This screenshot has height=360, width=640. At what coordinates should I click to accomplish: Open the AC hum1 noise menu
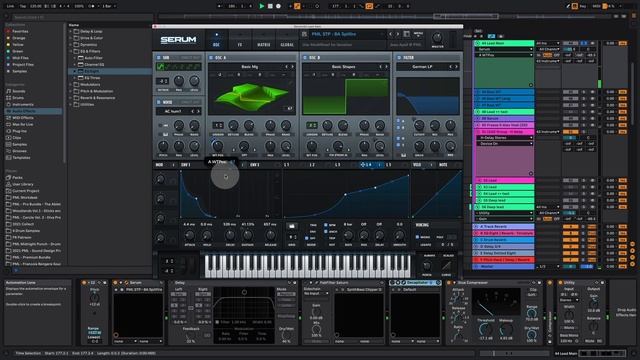point(173,111)
